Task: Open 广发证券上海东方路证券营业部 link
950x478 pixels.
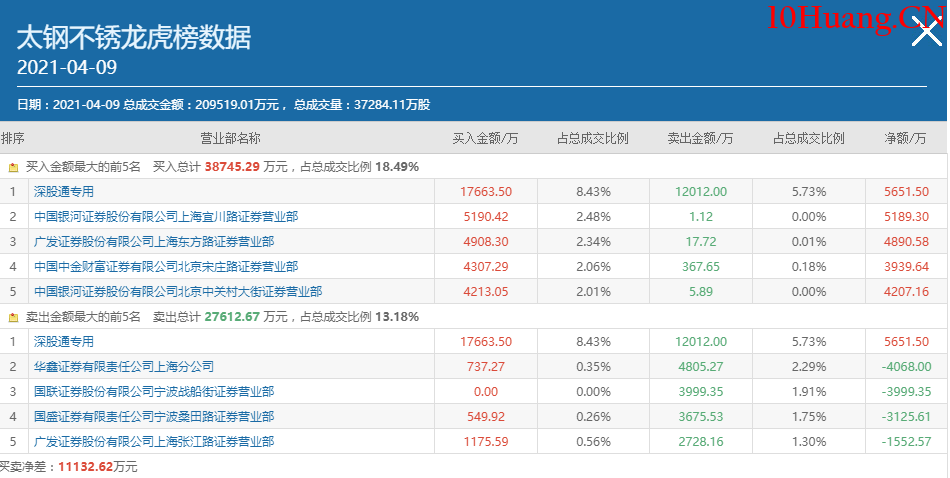Action: click(154, 242)
